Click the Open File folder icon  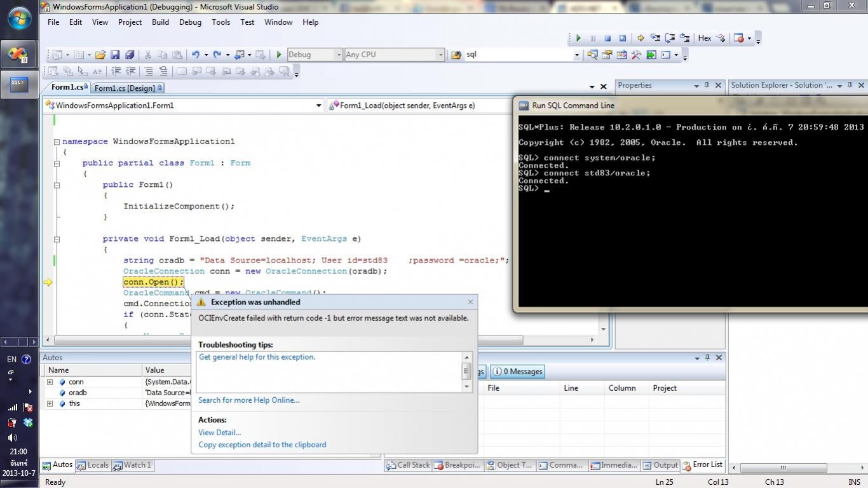(100, 55)
